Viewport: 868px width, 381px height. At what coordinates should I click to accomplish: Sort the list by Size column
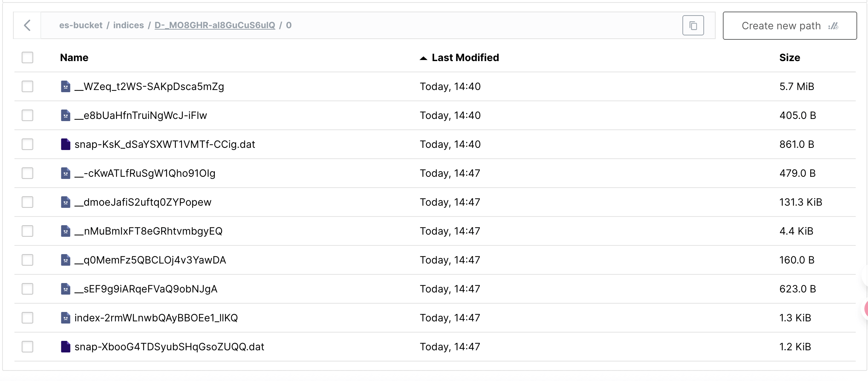(x=789, y=57)
